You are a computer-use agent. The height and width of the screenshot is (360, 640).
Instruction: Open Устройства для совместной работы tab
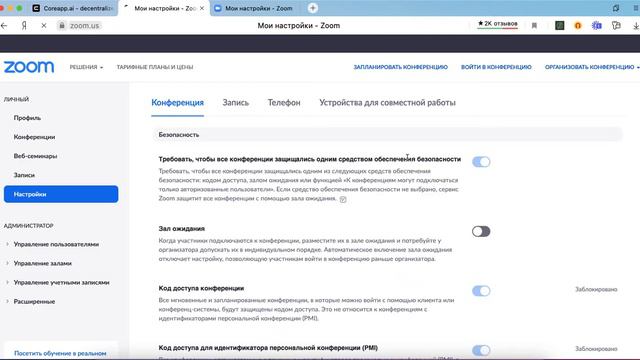(x=387, y=103)
